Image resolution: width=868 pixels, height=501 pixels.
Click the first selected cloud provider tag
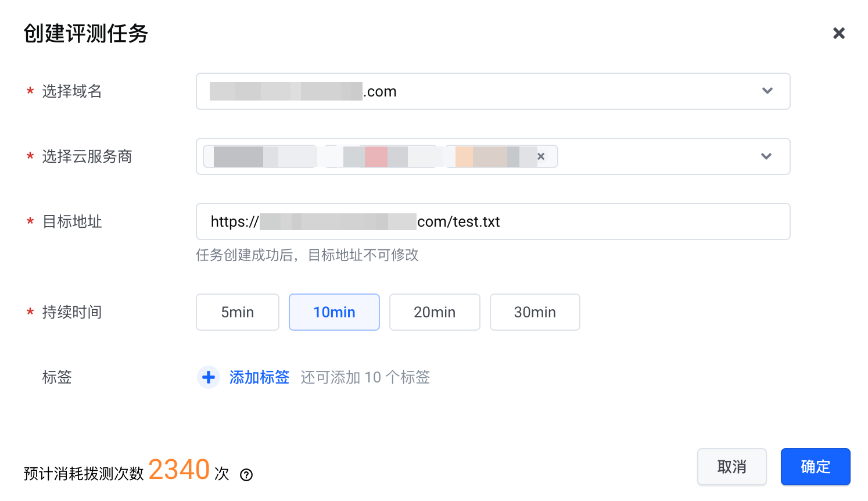[x=259, y=156]
